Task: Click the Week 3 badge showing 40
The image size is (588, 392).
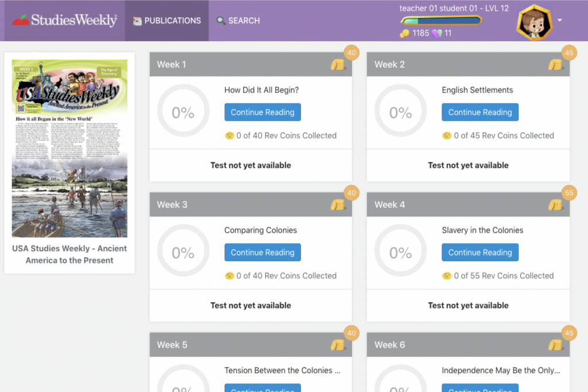Action: point(352,193)
